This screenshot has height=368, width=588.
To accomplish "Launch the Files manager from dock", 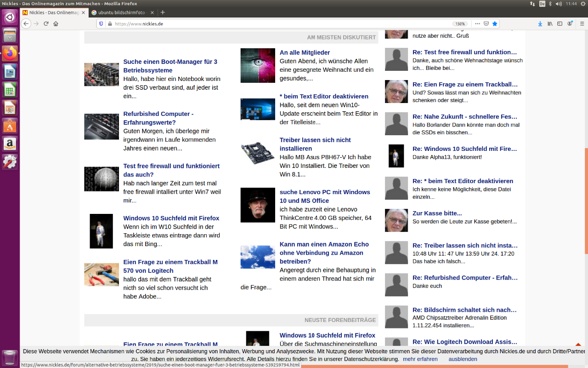I will [x=10, y=35].
